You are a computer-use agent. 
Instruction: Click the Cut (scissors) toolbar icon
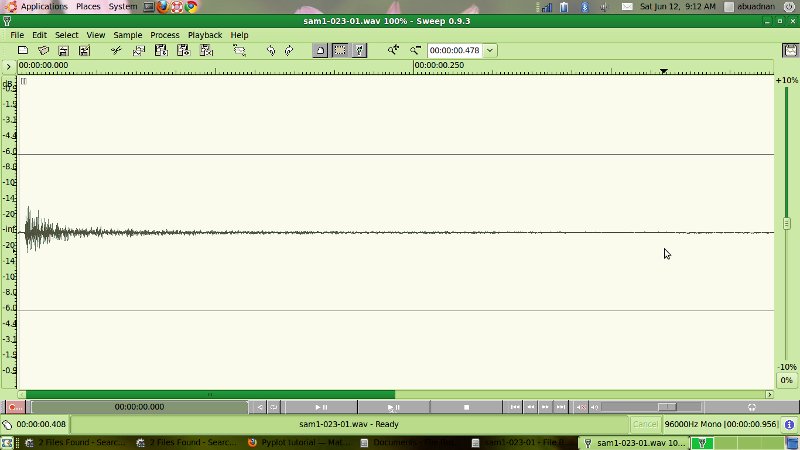[116, 50]
